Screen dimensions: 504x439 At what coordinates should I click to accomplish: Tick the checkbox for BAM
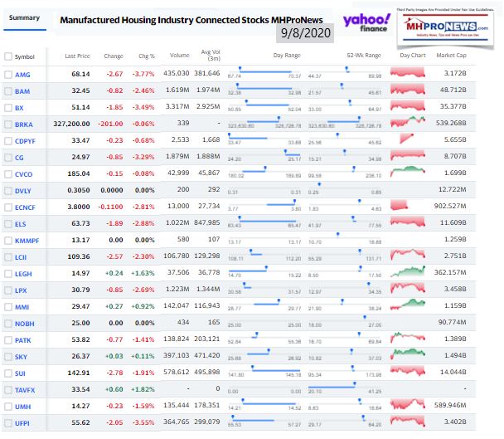(8, 91)
